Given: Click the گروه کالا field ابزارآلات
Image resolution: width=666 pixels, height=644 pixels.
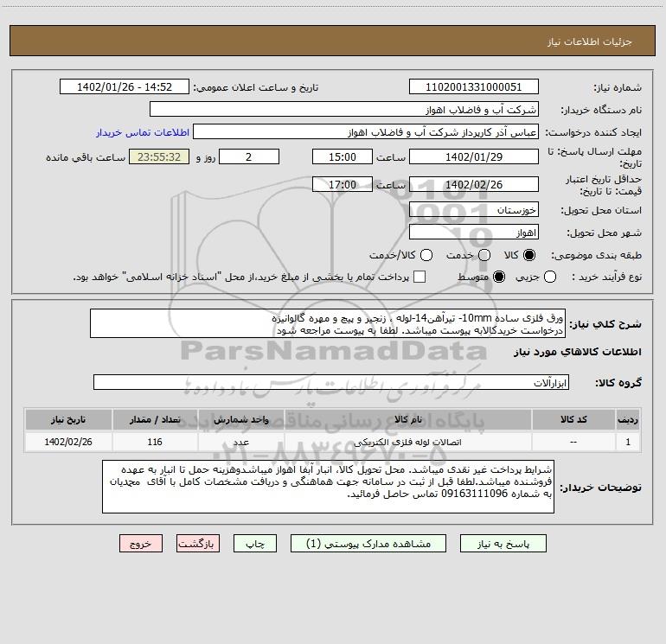Looking at the screenshot, I should click(331, 382).
